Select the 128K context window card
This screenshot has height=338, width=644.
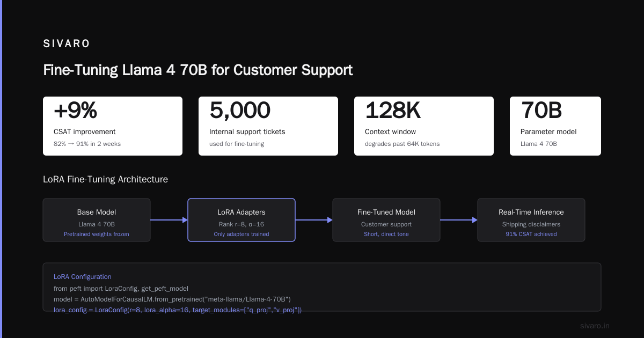pyautogui.click(x=424, y=126)
